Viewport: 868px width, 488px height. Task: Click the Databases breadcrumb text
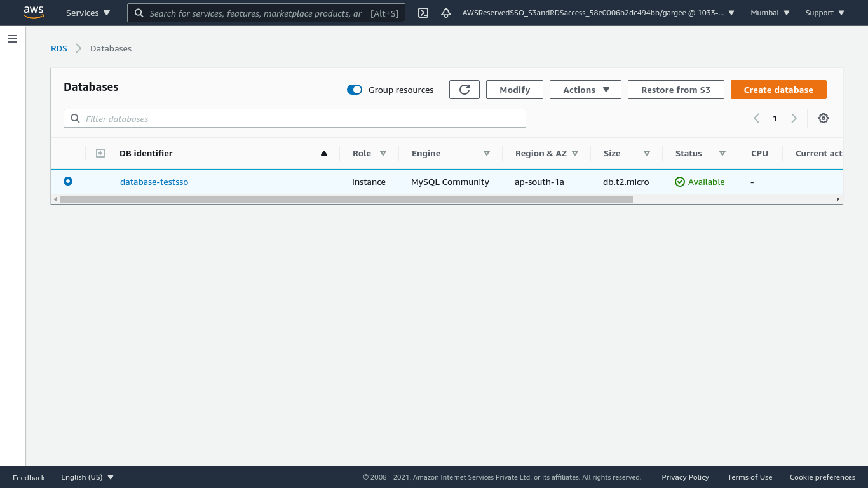pyautogui.click(x=111, y=48)
